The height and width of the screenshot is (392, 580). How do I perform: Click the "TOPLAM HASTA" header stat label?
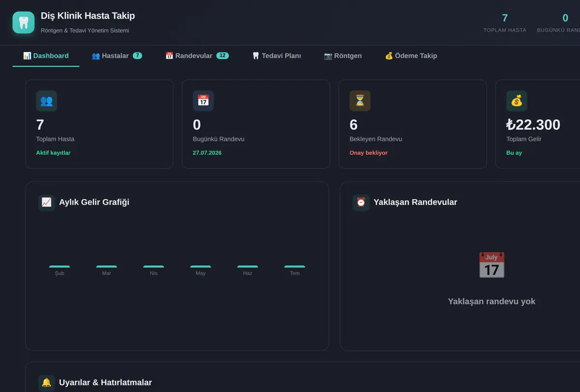point(505,30)
